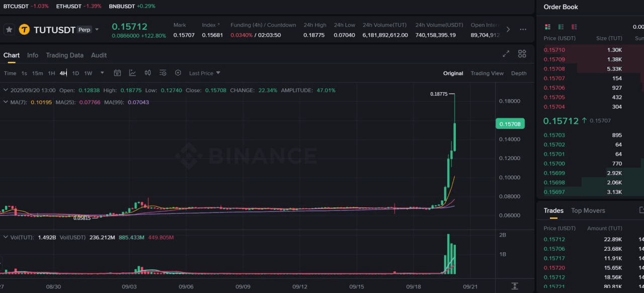644x293 pixels.
Task: Expand more time intervals dropdown arrow
Action: click(102, 73)
